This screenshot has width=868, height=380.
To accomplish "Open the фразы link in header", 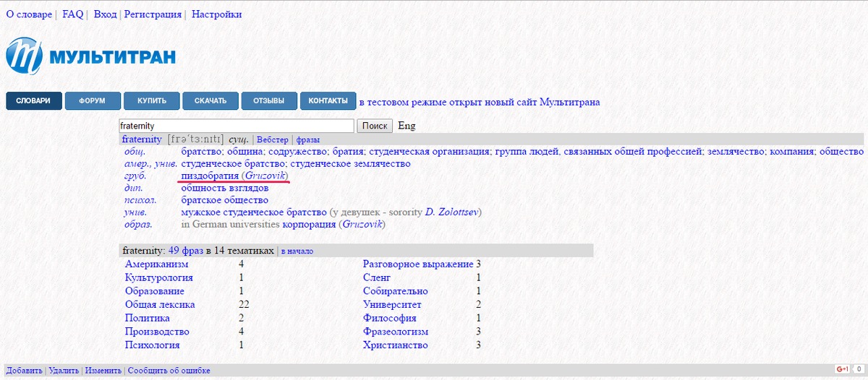I will point(308,139).
